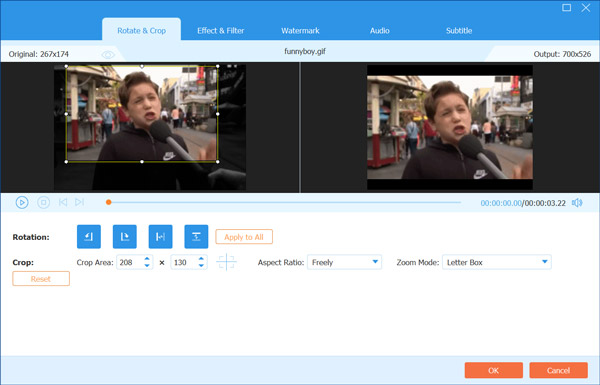
Task: Open the Audio tab
Action: (380, 31)
